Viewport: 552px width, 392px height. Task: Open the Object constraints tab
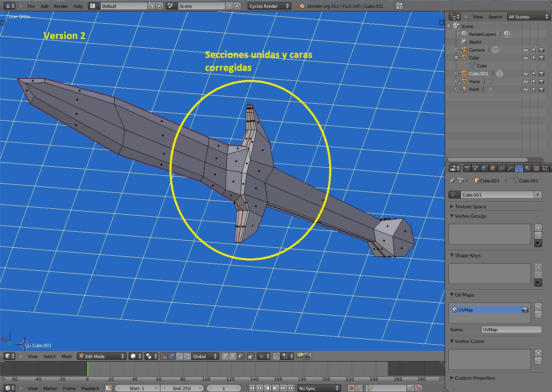coord(502,168)
